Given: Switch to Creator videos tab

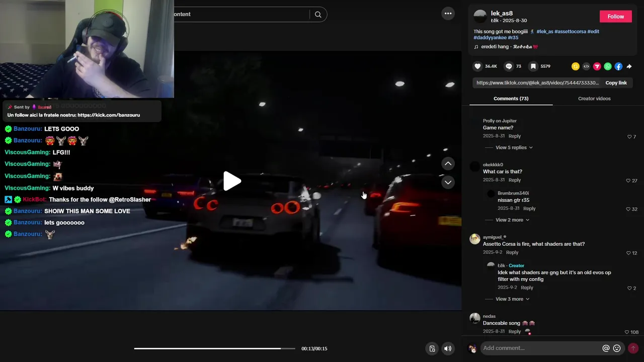Looking at the screenshot, I should click(594, 99).
